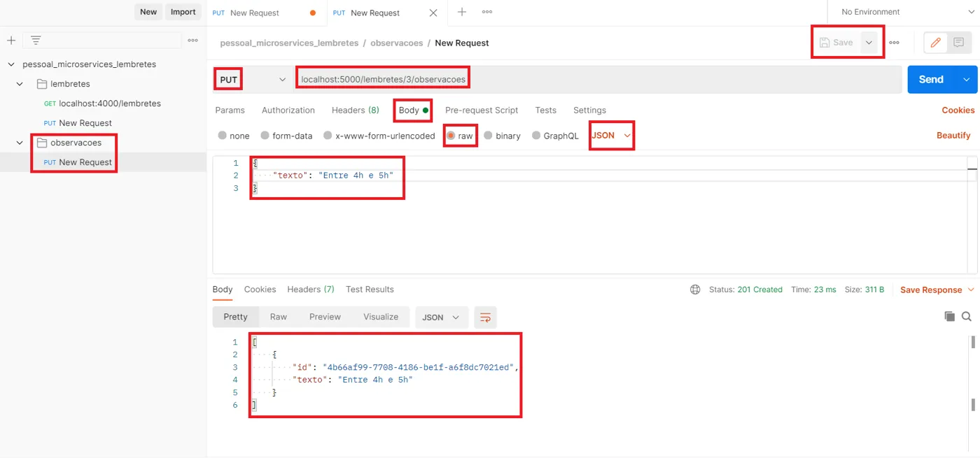This screenshot has height=458, width=980.
Task: Open tab bar more options ellipsis
Action: point(487,12)
